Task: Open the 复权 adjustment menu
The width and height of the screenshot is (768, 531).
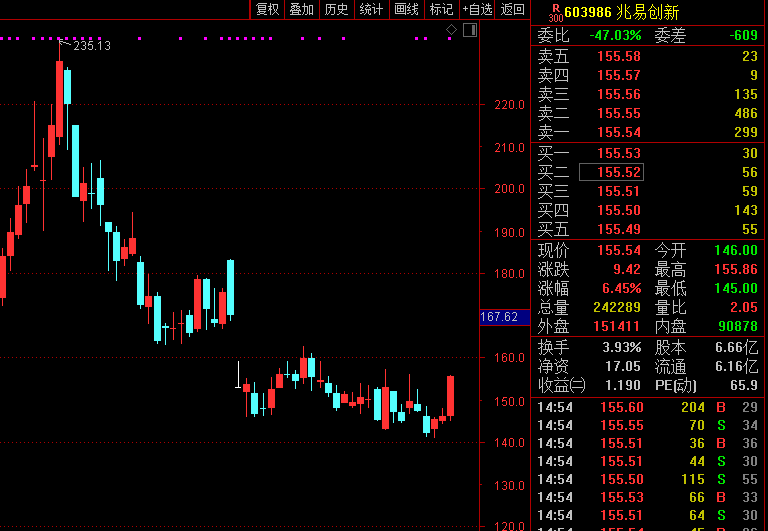Action: pos(267,10)
